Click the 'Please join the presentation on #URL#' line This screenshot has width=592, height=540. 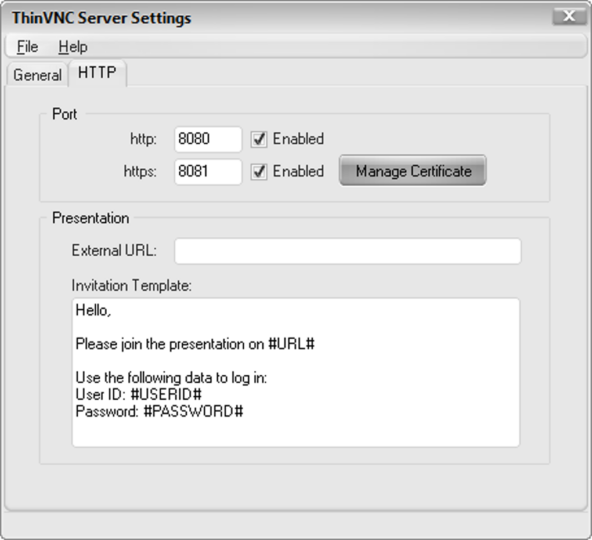[195, 344]
